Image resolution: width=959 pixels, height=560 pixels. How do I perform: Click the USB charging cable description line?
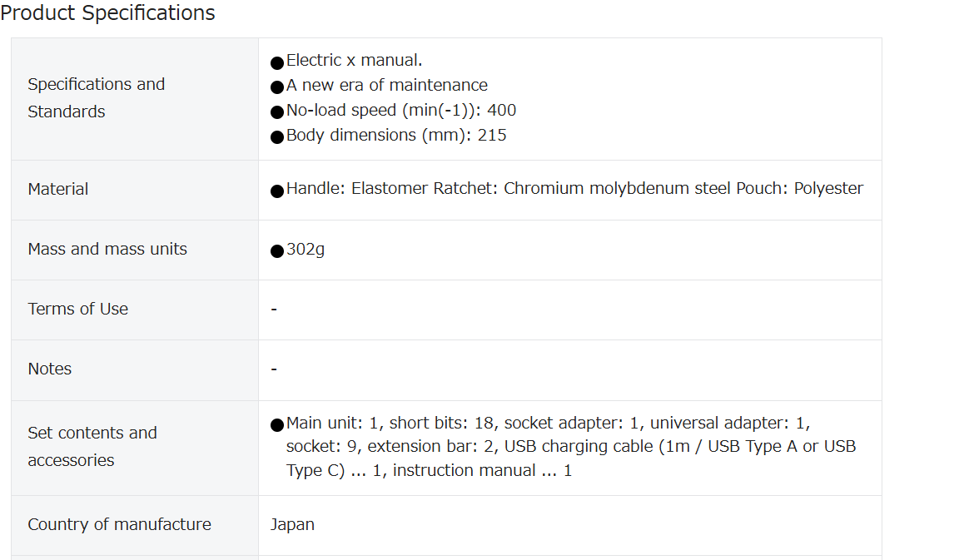coord(570,447)
